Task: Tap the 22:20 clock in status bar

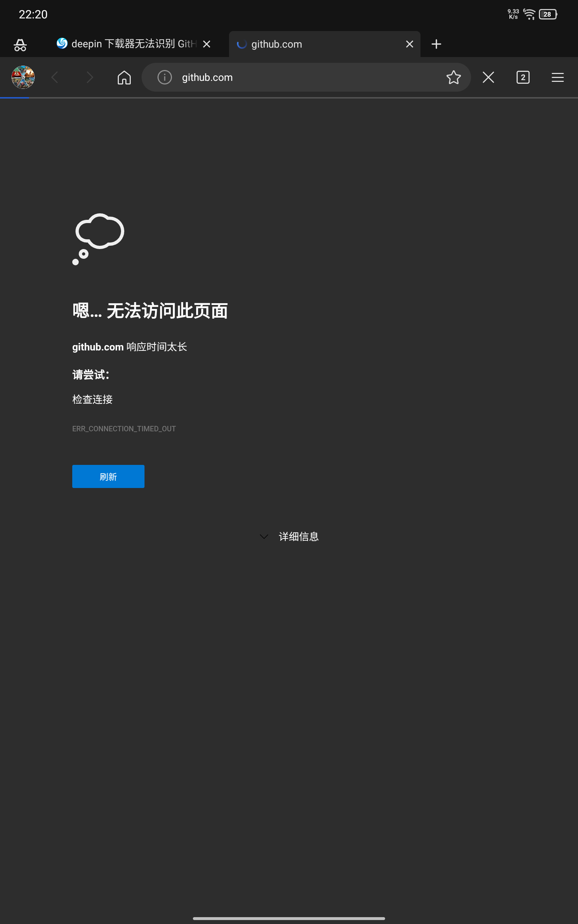Action: coord(33,14)
